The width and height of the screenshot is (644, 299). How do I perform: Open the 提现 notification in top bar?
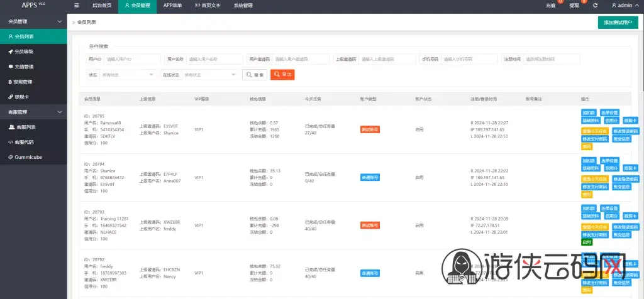pos(574,6)
